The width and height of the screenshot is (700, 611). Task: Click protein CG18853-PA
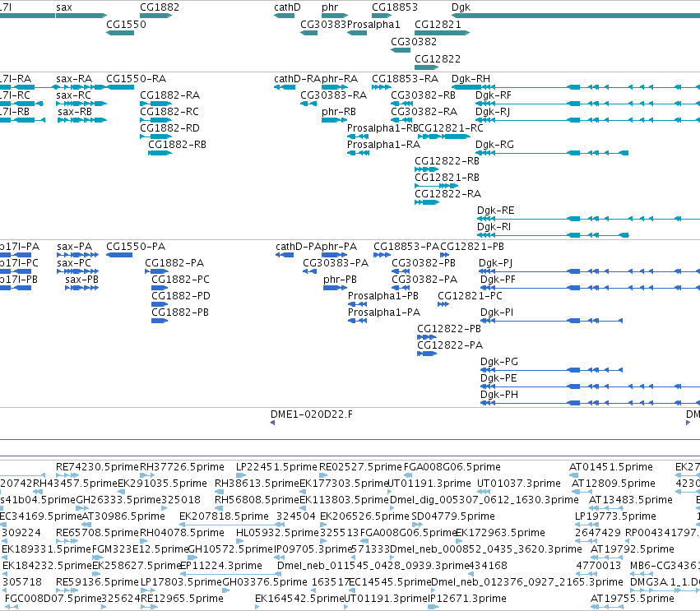point(406,247)
